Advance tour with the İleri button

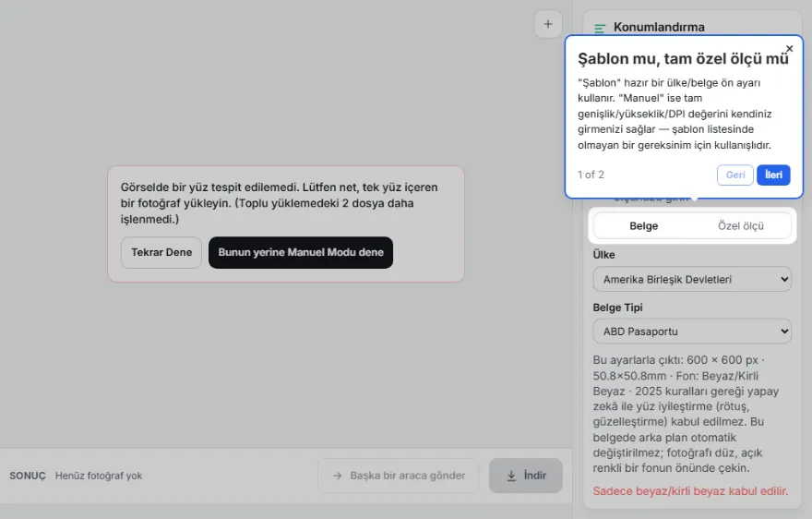[x=773, y=175]
